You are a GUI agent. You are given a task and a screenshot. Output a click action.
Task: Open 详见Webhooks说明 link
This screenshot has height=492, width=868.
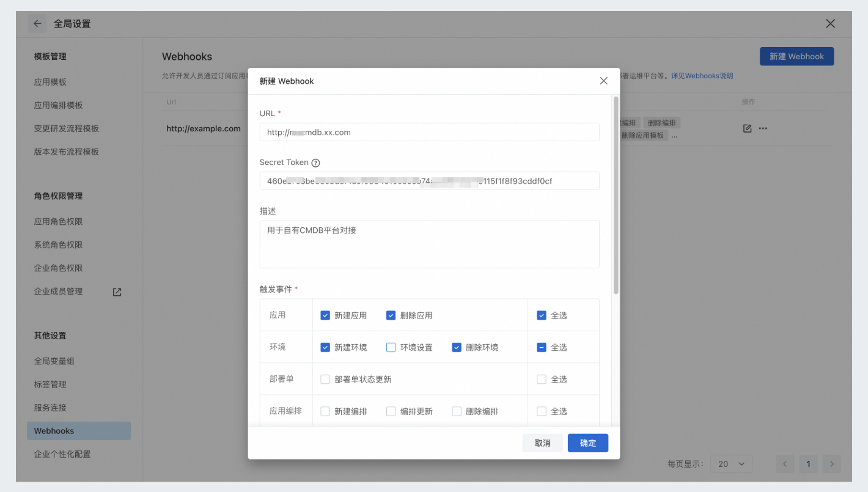tap(702, 76)
